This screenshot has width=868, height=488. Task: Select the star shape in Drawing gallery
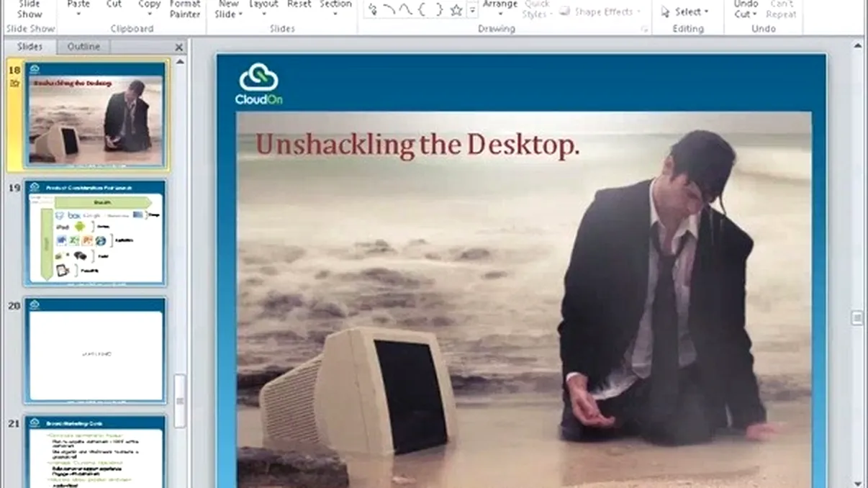coord(456,10)
